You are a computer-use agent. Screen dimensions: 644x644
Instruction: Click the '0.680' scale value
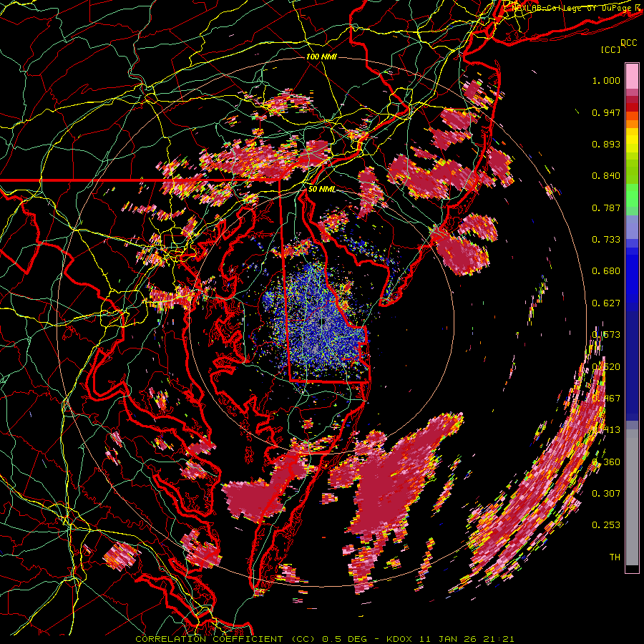pos(606,271)
